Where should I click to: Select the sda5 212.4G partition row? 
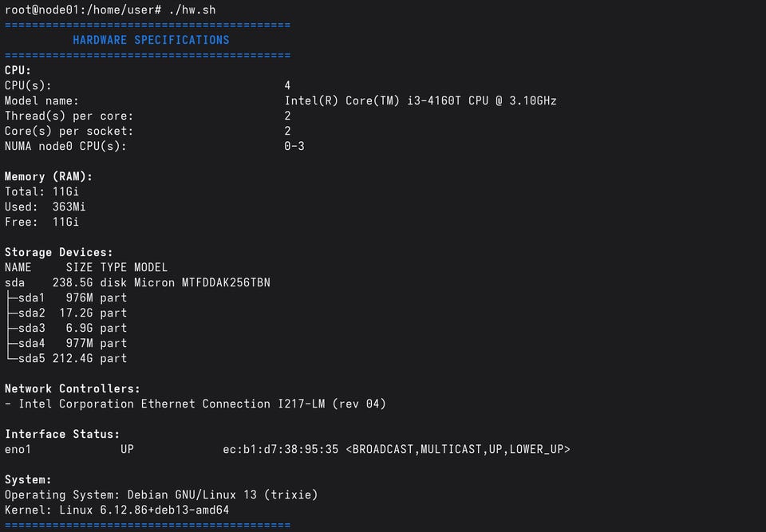(66, 358)
